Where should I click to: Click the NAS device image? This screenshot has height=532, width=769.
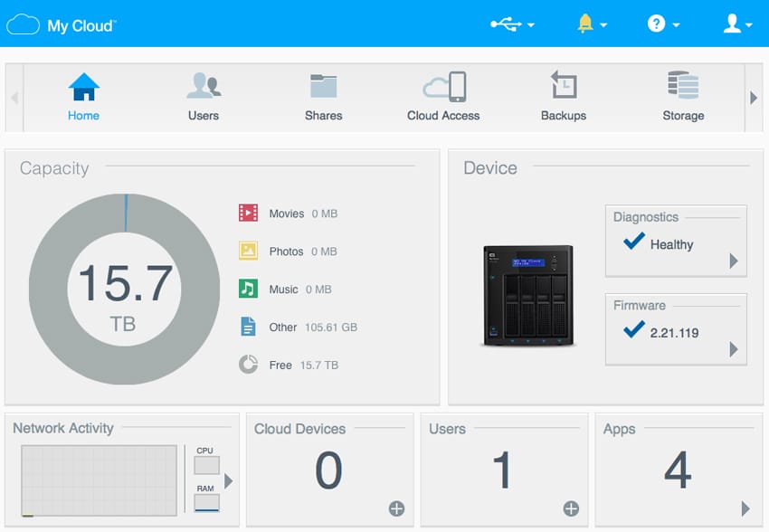point(528,296)
